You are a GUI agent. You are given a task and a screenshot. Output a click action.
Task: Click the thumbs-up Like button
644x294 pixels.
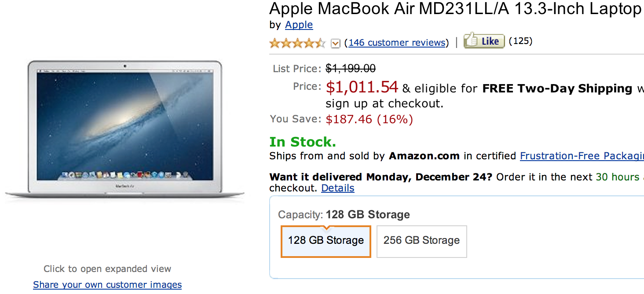pos(484,41)
